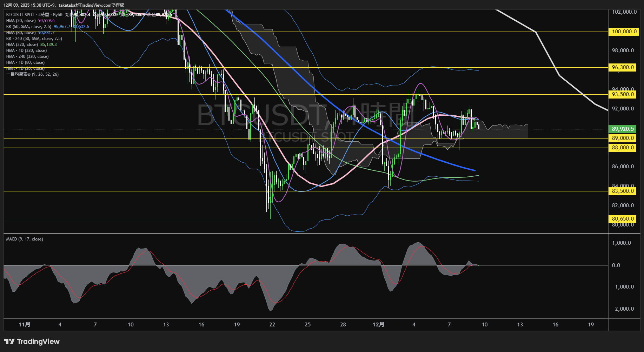Click BB · 240 indicator legend entry
The height and width of the screenshot is (352, 644).
34,39
